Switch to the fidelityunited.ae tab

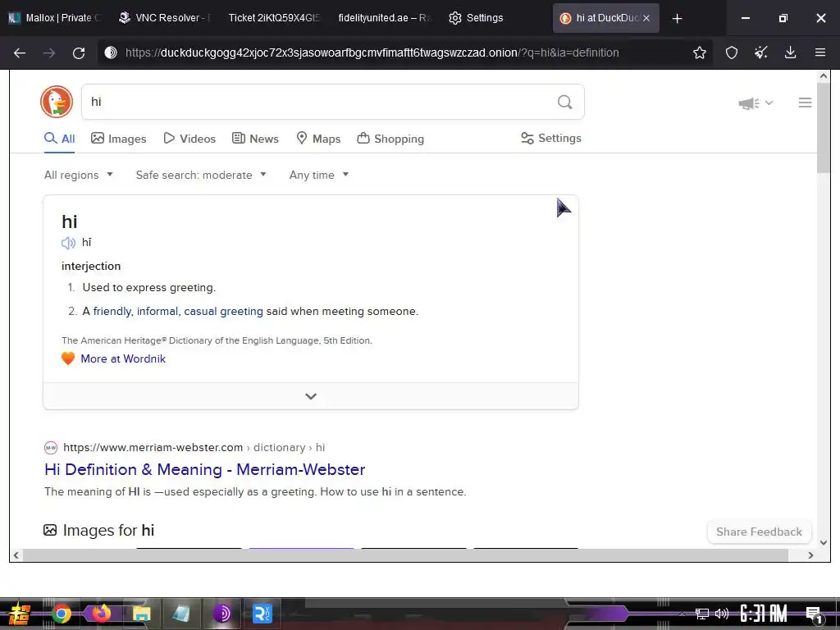click(384, 18)
